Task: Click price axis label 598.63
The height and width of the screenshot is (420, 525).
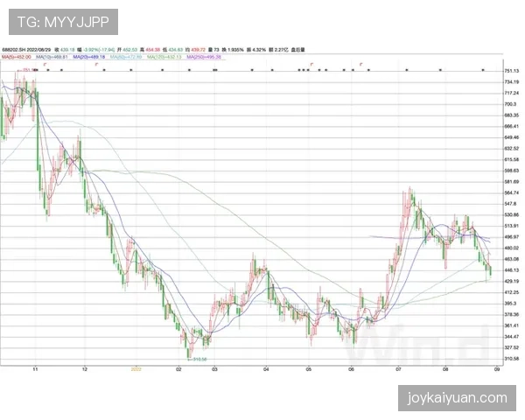Action: coord(511,171)
